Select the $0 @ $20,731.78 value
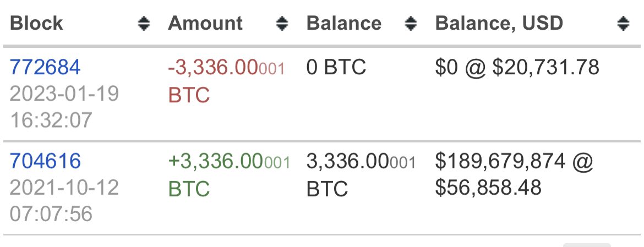644x247 pixels. [516, 68]
